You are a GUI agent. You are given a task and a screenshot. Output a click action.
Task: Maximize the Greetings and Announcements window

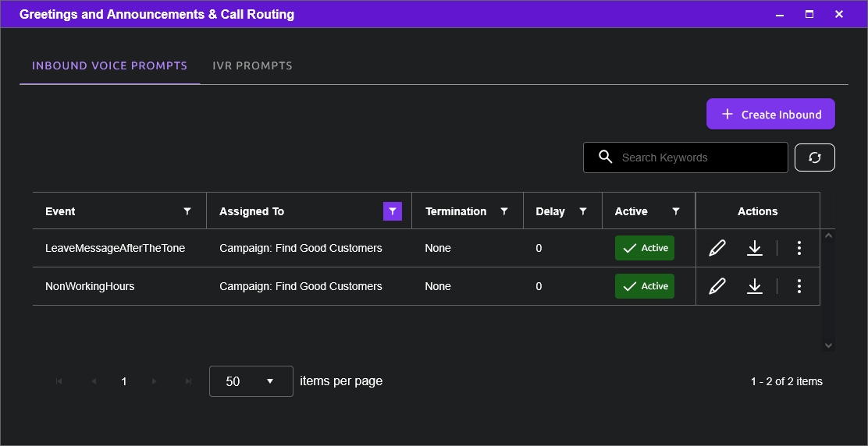(809, 14)
